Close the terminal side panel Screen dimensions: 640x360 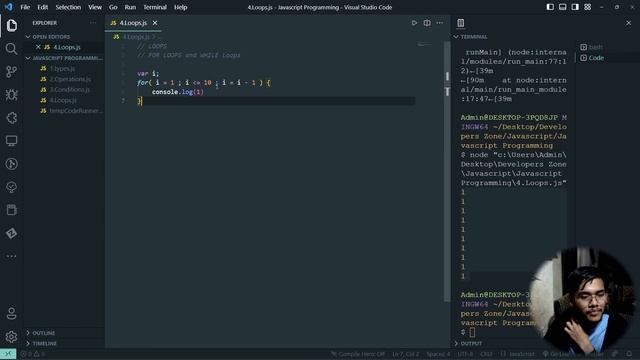(629, 23)
